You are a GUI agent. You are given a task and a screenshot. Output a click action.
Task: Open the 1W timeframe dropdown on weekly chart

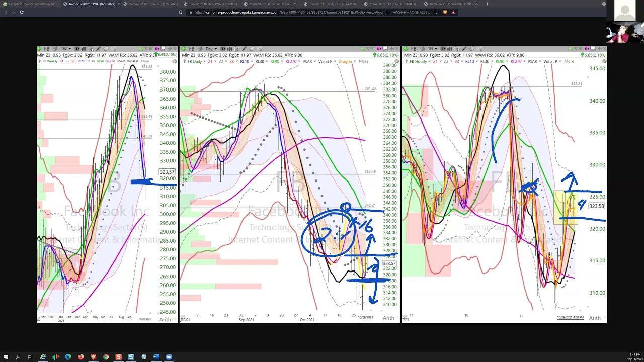pyautogui.click(x=67, y=49)
